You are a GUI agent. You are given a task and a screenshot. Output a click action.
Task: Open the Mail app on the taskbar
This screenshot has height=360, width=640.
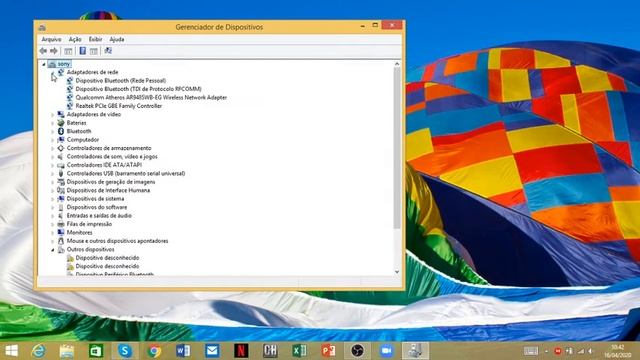[212, 351]
